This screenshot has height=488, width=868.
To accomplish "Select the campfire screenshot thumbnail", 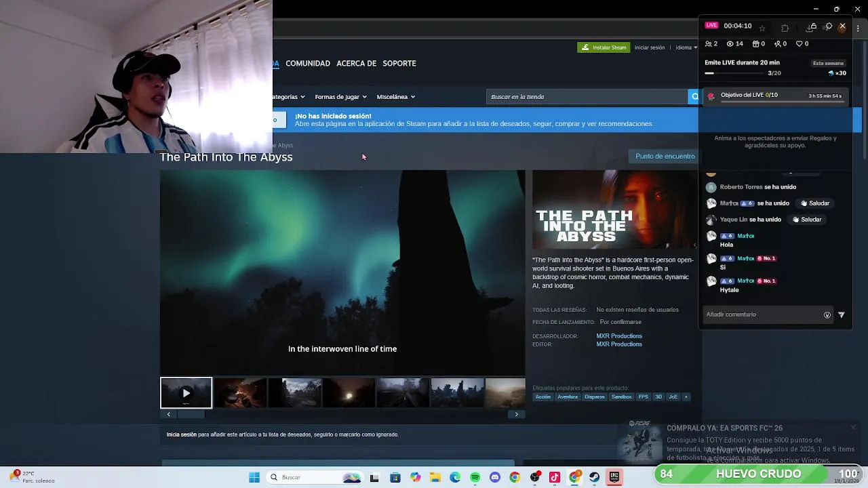I will [x=240, y=393].
